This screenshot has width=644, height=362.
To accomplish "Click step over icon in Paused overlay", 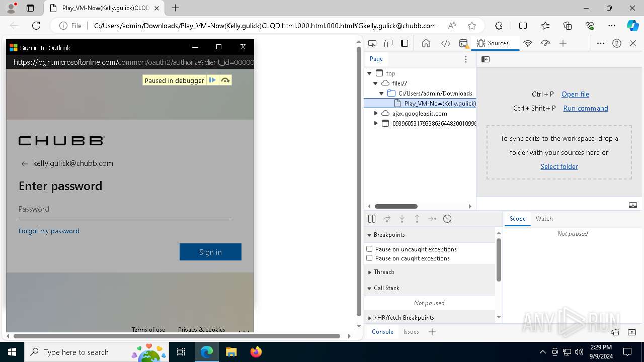I will coord(225,80).
